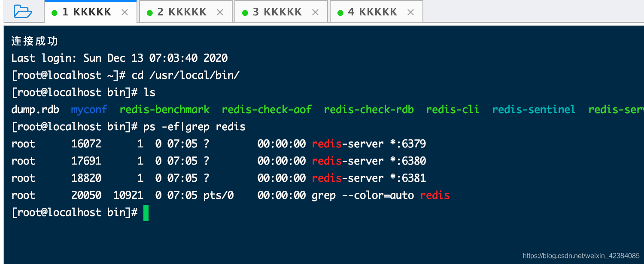
Task: Close the 3 KKKKK tab
Action: click(x=316, y=12)
